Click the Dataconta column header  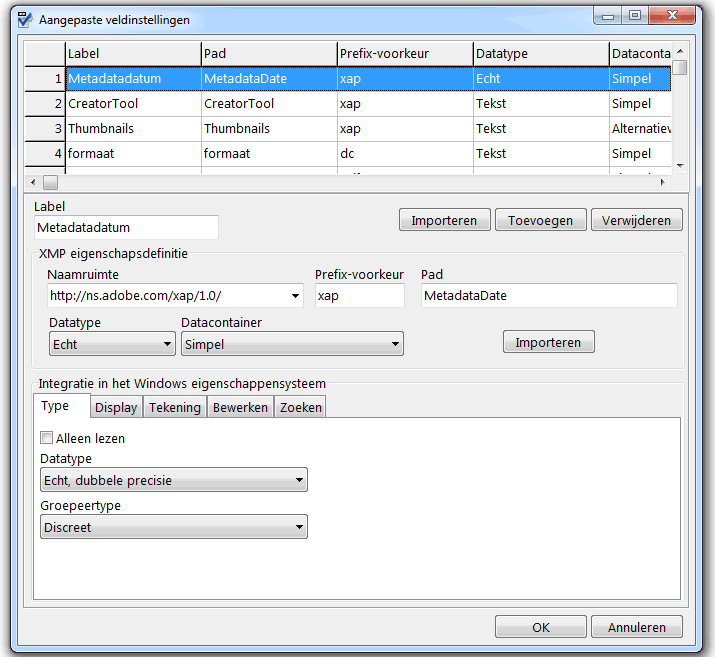[640, 54]
